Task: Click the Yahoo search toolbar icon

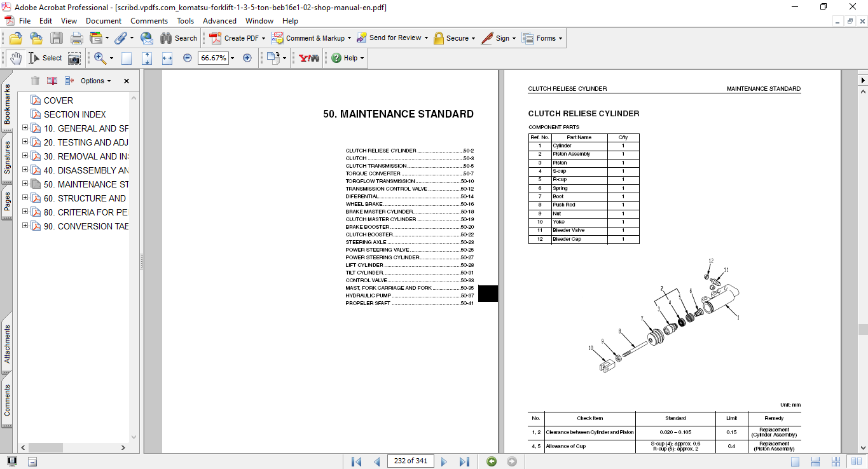Action: [x=309, y=58]
